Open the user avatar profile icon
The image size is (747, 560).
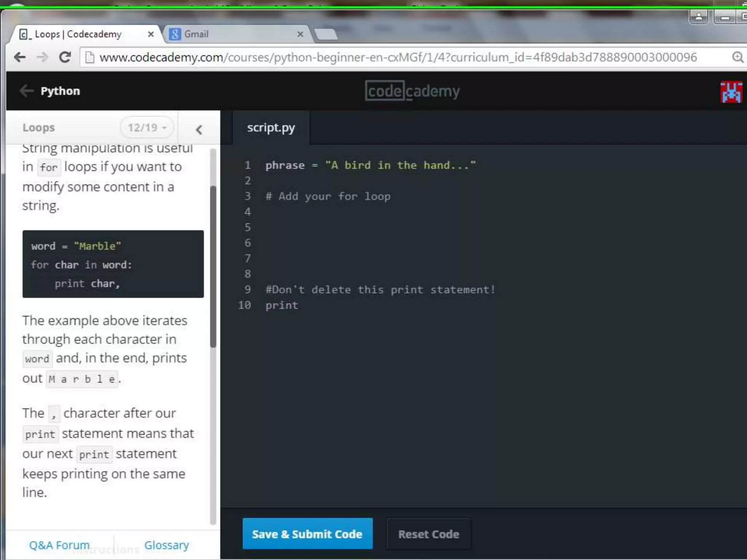pos(731,92)
